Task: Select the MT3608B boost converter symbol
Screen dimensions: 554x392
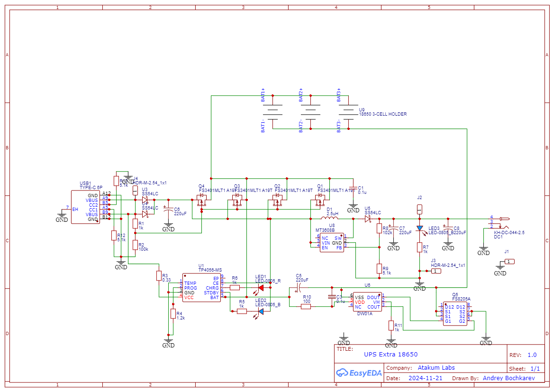Action: click(332, 243)
